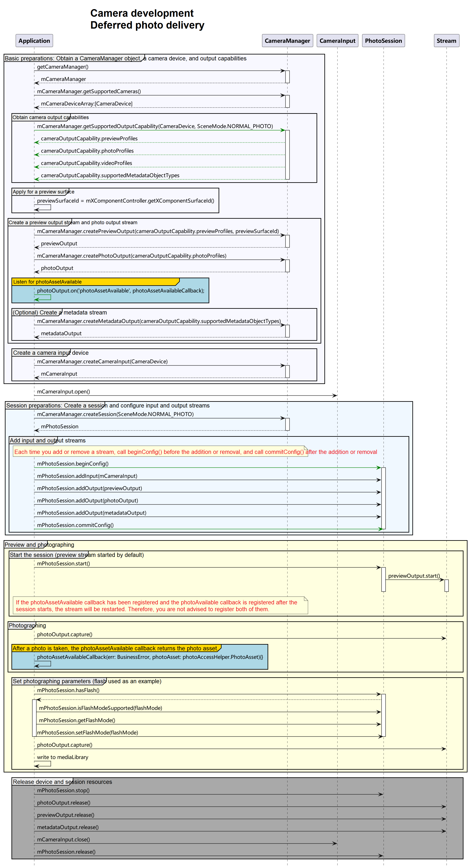Click 'write to mediaLibrary' self-message
The image size is (469, 868).
(63, 757)
